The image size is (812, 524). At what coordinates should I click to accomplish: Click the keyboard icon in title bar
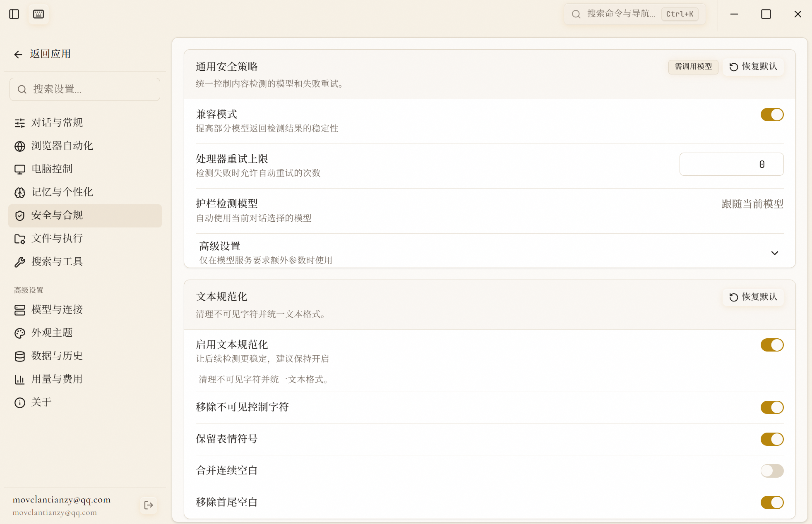pos(38,14)
